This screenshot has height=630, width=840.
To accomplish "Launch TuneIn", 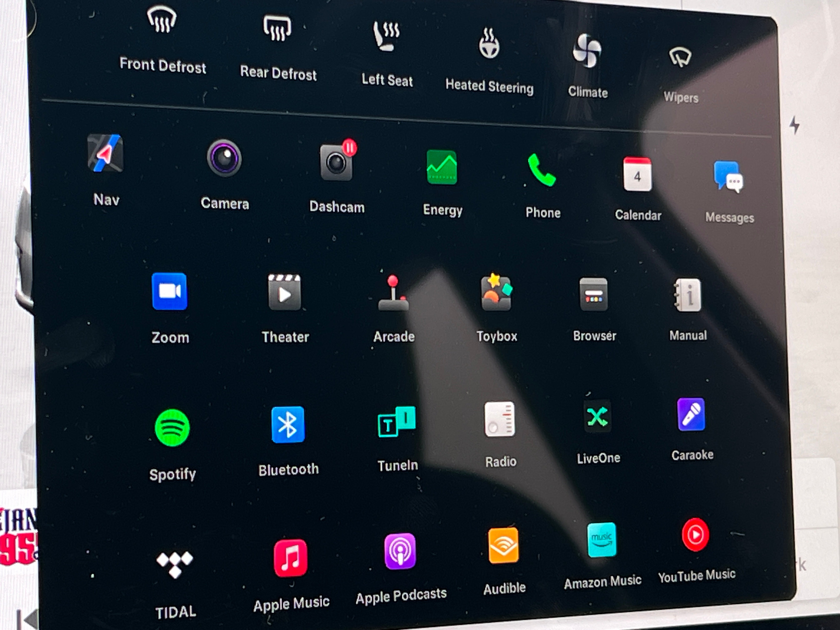I will pyautogui.click(x=397, y=421).
